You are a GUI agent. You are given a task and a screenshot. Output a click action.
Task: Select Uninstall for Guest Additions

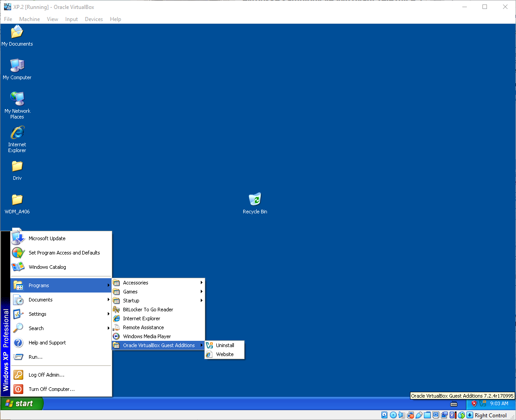[x=224, y=345]
